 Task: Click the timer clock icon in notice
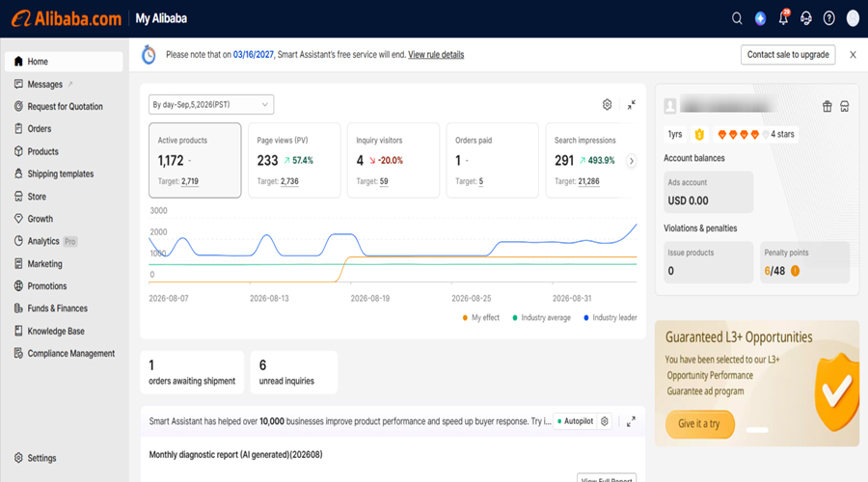149,55
